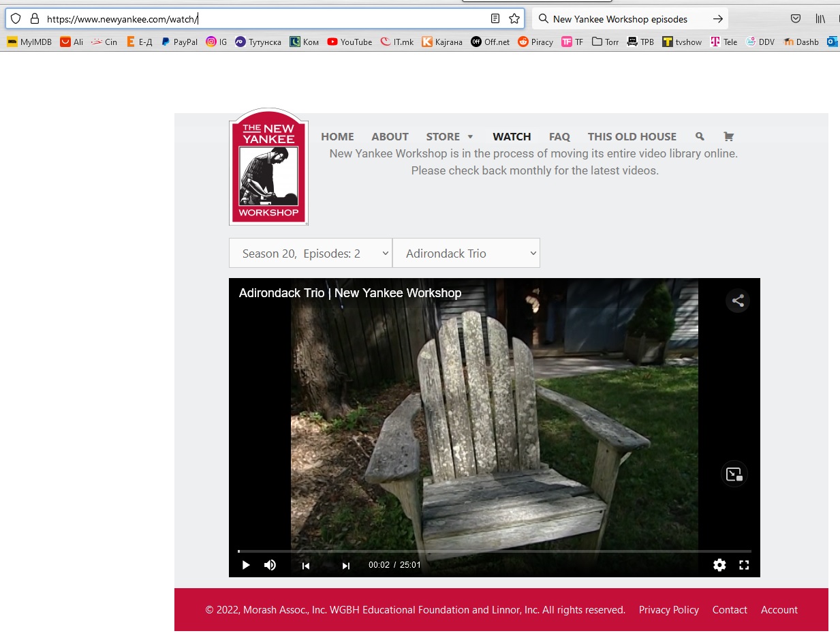The height and width of the screenshot is (642, 840).
Task: Open the IG Instagram bookmark
Action: coord(217,42)
